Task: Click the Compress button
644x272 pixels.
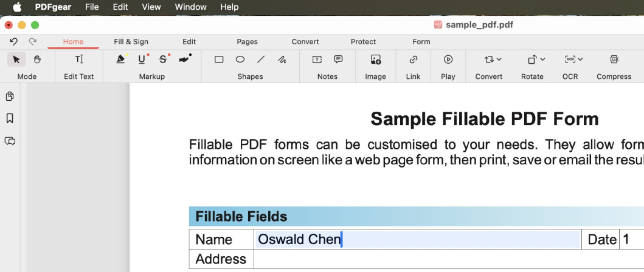Action: 614,59
